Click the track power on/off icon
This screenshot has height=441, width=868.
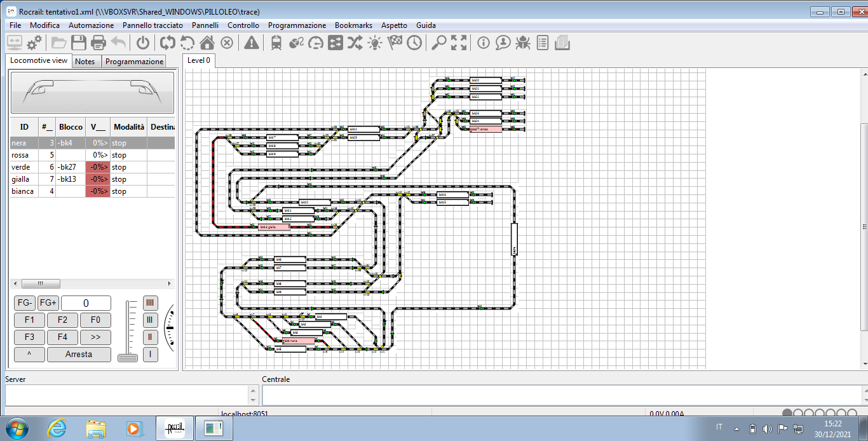143,43
